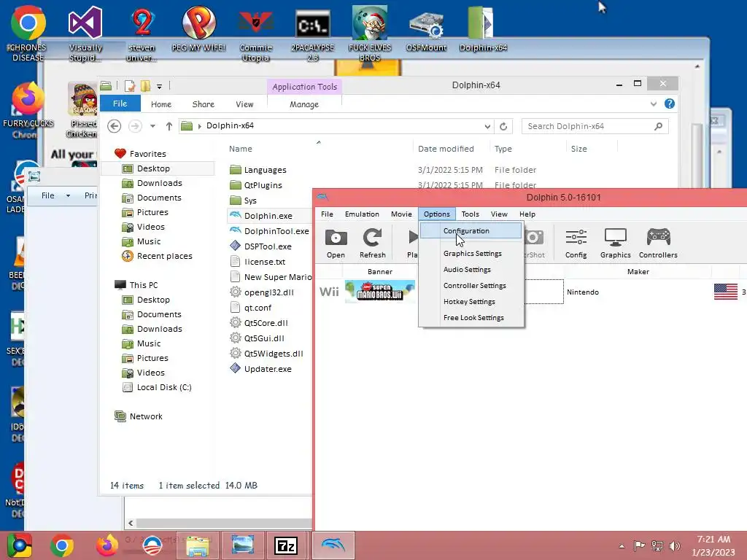
Task: Choose Free Look Settings menu entry
Action: [x=471, y=318]
